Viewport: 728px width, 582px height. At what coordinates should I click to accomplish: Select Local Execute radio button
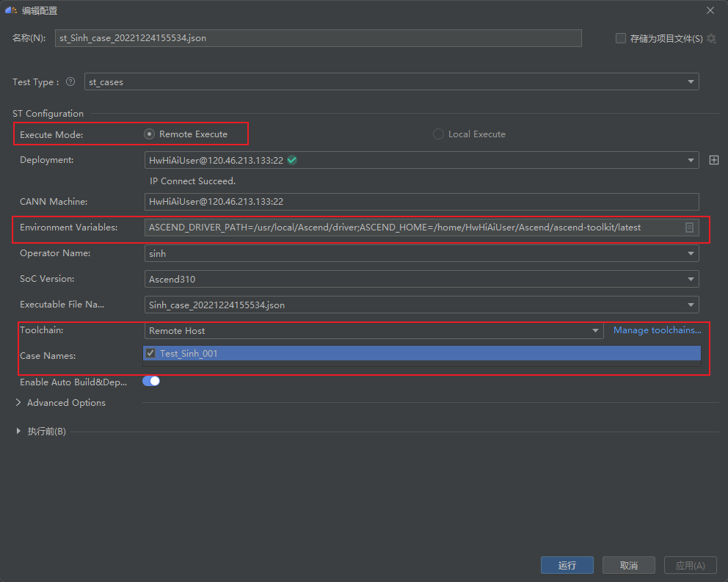(x=439, y=134)
